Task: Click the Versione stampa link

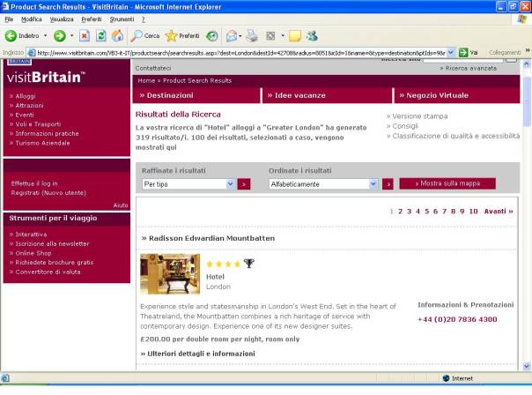Action: (419, 116)
